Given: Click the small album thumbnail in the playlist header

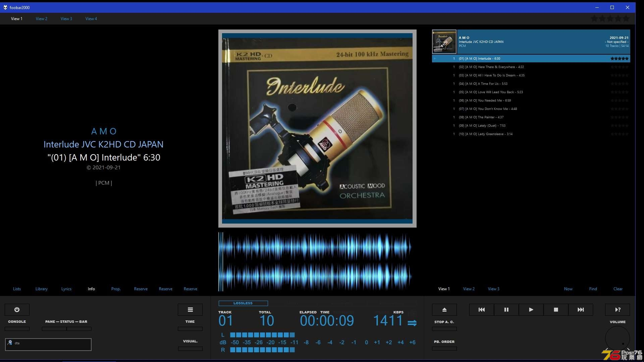Looking at the screenshot, I should pyautogui.click(x=444, y=42).
